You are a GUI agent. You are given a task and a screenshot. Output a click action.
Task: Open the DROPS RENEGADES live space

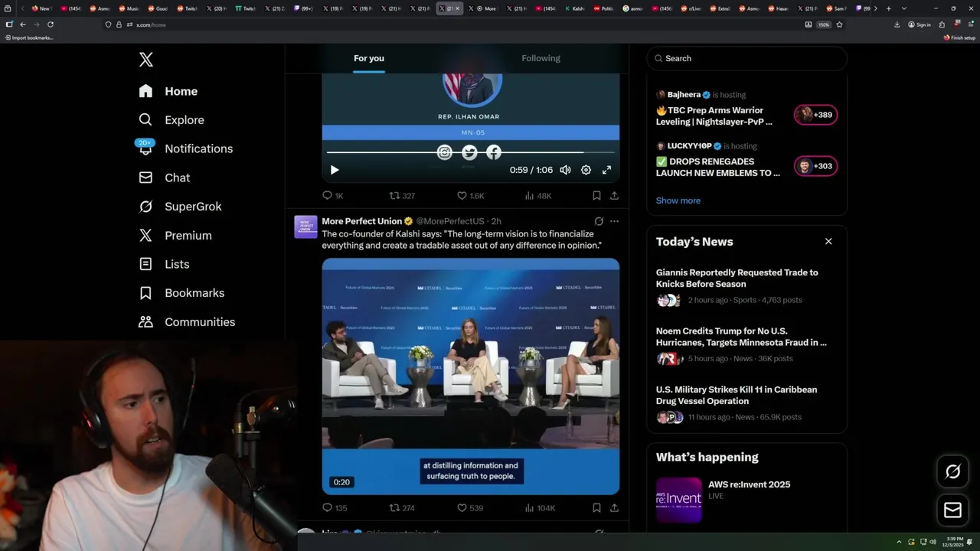[x=718, y=167]
